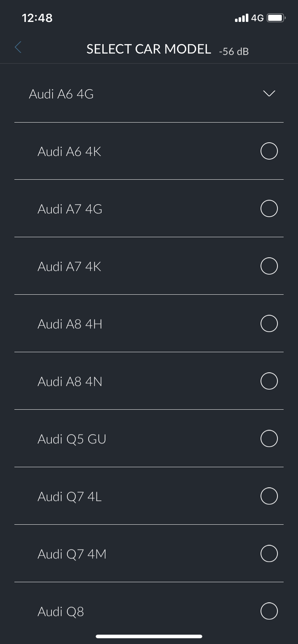Screen dimensions: 298x644
Task: Choose the Audi Q5 GU radio button
Action: click(x=269, y=438)
